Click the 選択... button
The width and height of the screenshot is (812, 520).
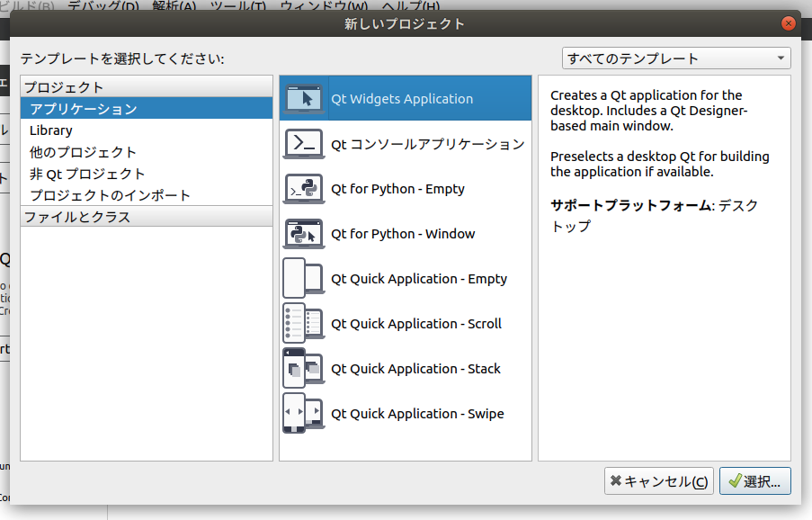click(x=755, y=481)
